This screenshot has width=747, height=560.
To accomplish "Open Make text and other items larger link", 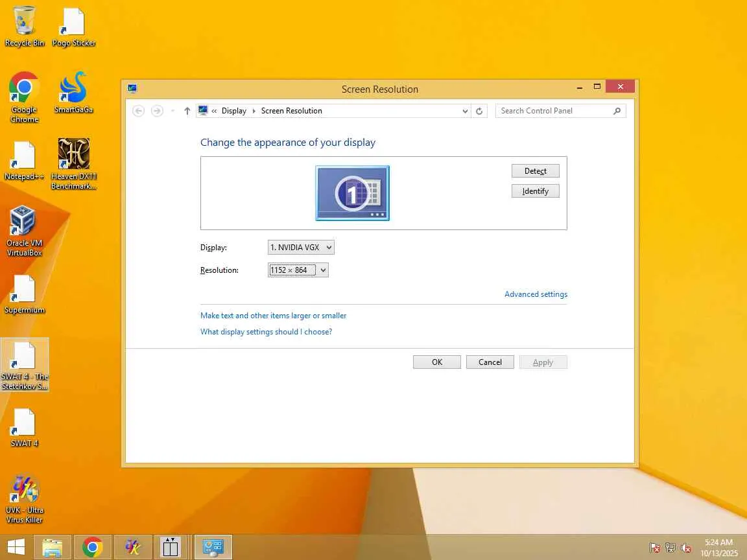I will pos(274,315).
